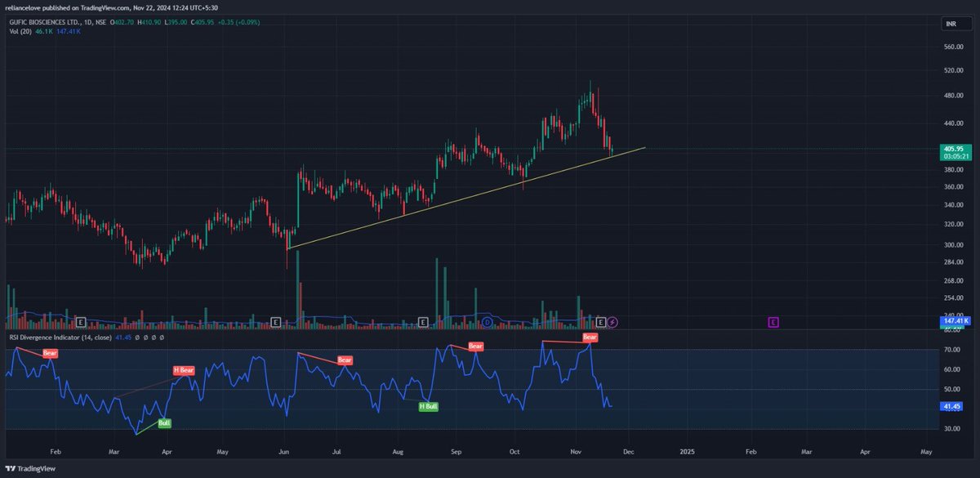980x478 pixels.
Task: Click the Nov label on time axis
Action: pyautogui.click(x=576, y=450)
